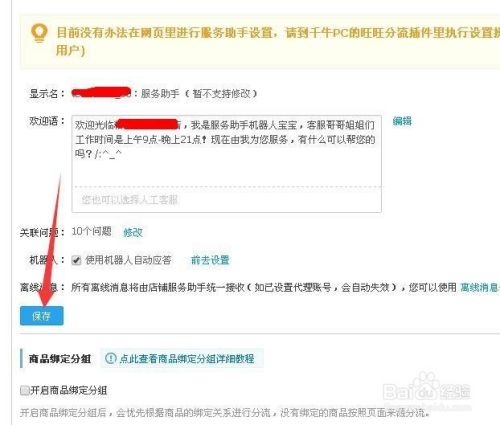The width and height of the screenshot is (500, 425).
Task: Enable the 开启商品绑定分组 checkbox
Action: (25, 390)
